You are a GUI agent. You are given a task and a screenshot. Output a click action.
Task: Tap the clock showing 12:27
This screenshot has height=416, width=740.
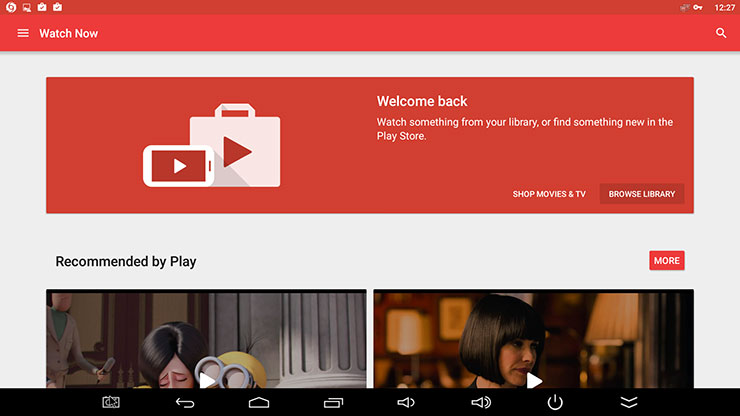[724, 7]
